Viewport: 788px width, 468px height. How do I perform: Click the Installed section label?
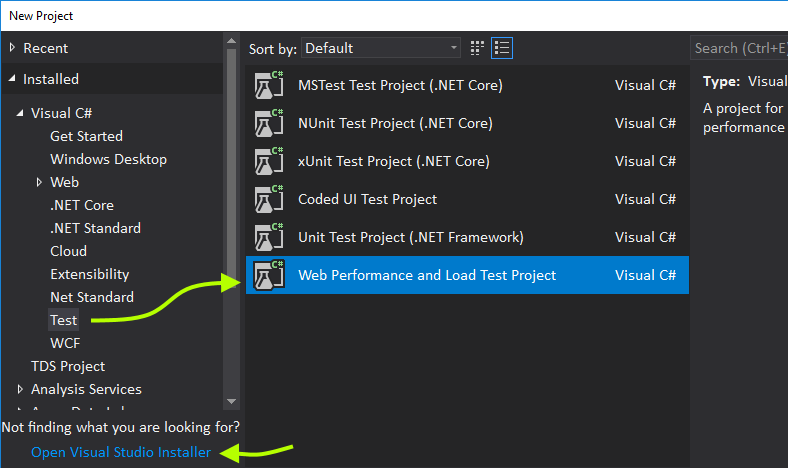tap(51, 79)
